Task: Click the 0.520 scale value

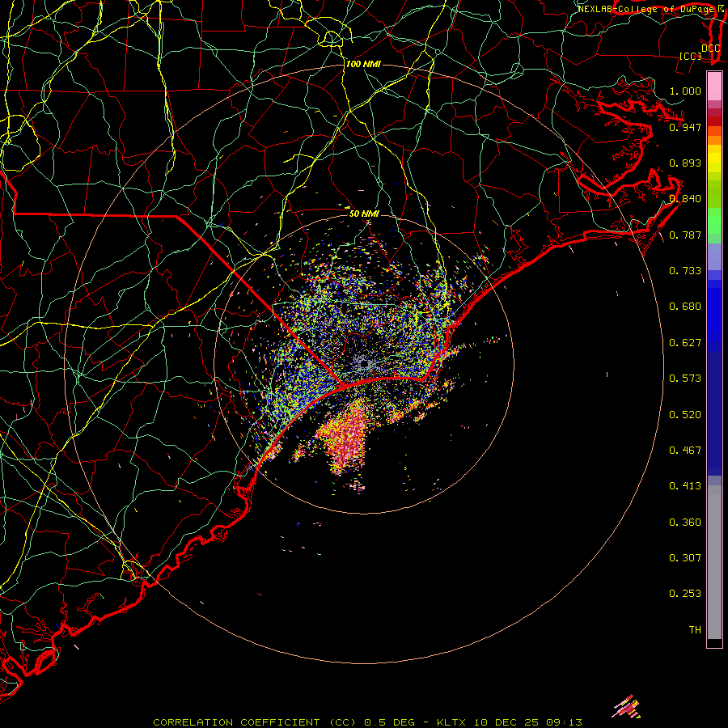Action: 685,415
